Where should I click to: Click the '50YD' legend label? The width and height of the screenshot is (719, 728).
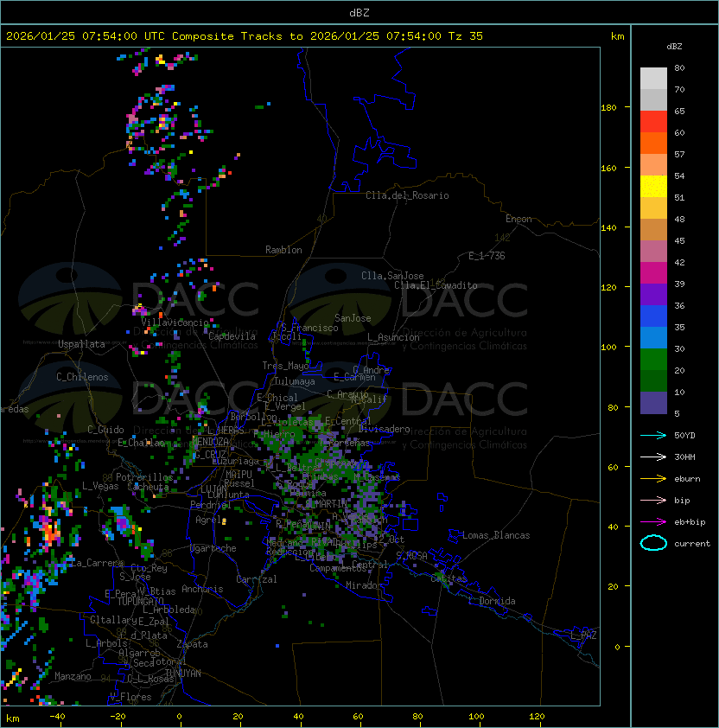coord(684,435)
